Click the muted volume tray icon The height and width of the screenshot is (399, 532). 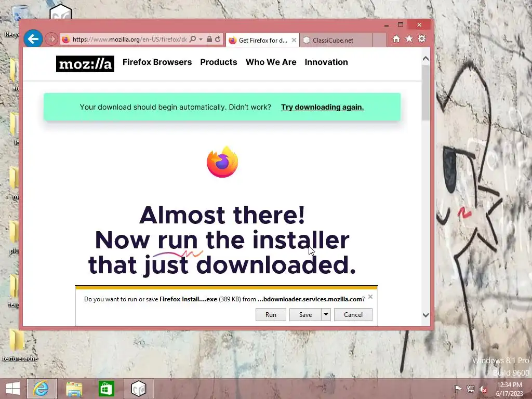pyautogui.click(x=483, y=389)
